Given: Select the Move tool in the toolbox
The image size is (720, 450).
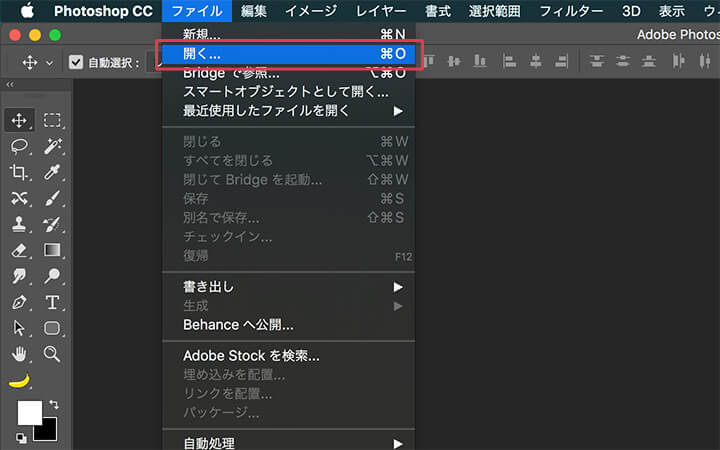Looking at the screenshot, I should pyautogui.click(x=19, y=120).
